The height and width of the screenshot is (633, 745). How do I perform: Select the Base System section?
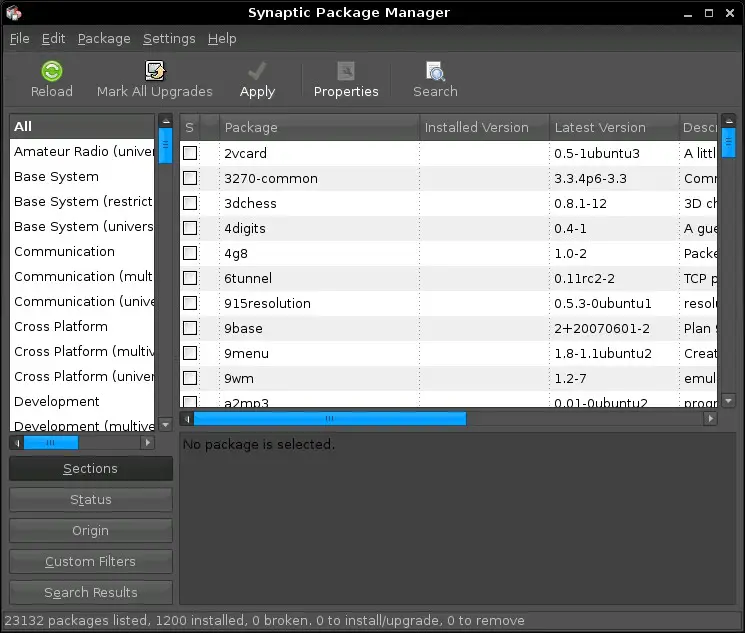click(82, 176)
